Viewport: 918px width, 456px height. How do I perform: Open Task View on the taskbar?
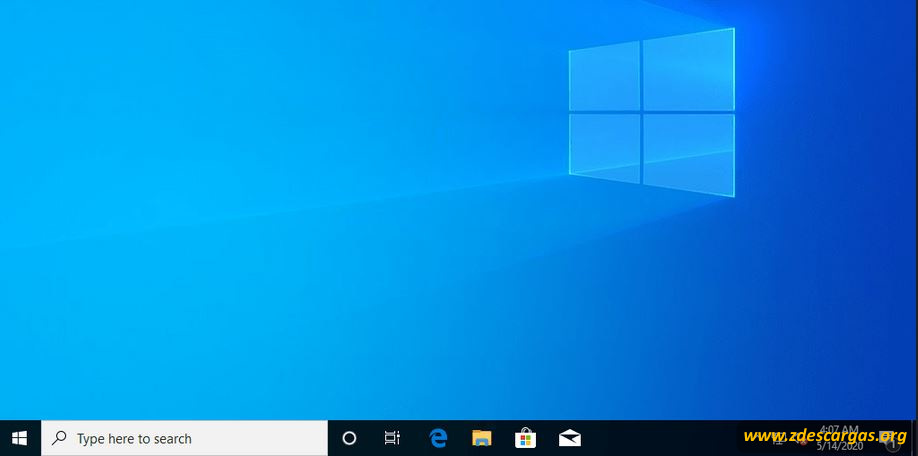(x=392, y=438)
